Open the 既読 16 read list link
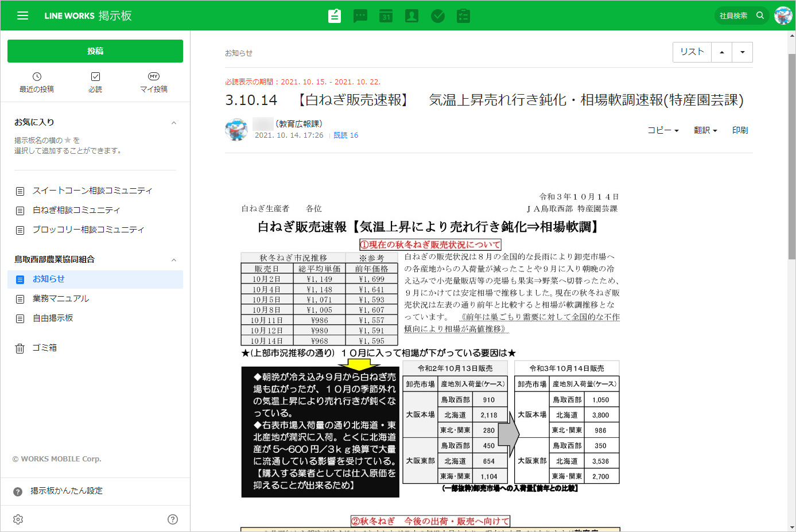This screenshot has height=532, width=796. point(345,135)
